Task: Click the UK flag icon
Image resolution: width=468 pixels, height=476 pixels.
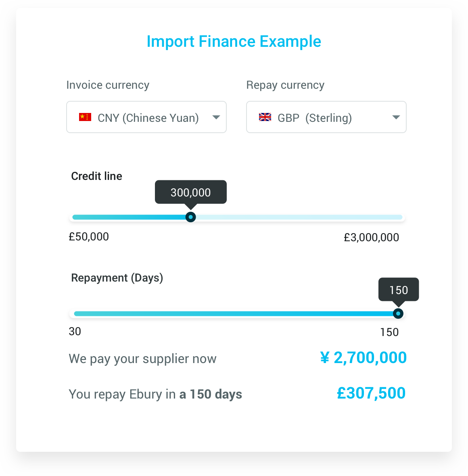Action: click(265, 117)
